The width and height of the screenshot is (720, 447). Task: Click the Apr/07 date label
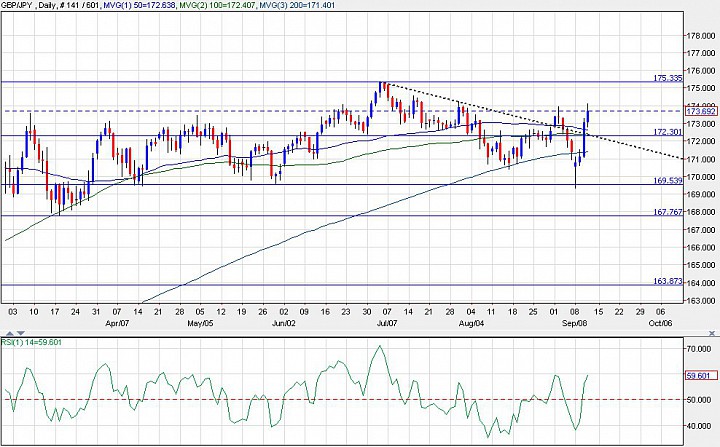point(117,323)
